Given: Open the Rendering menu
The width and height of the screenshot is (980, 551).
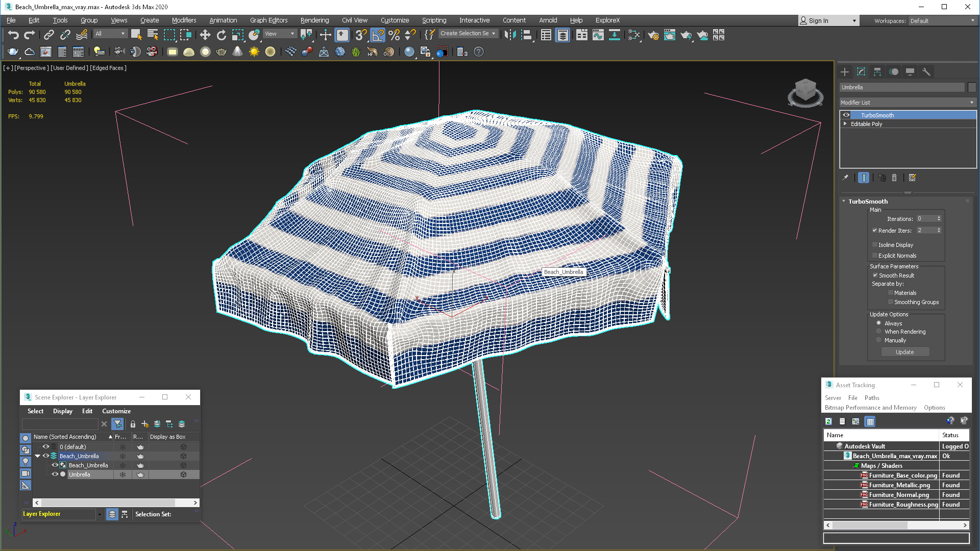Looking at the screenshot, I should [314, 20].
